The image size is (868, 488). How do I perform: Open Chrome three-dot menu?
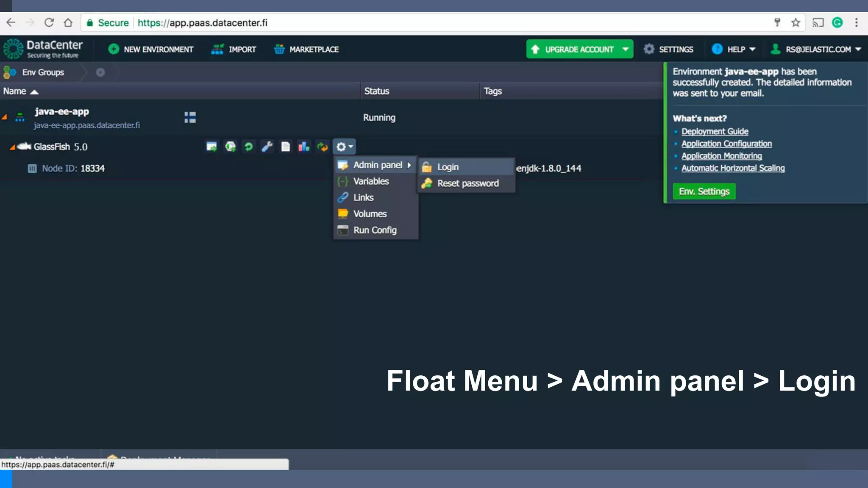pos(857,22)
